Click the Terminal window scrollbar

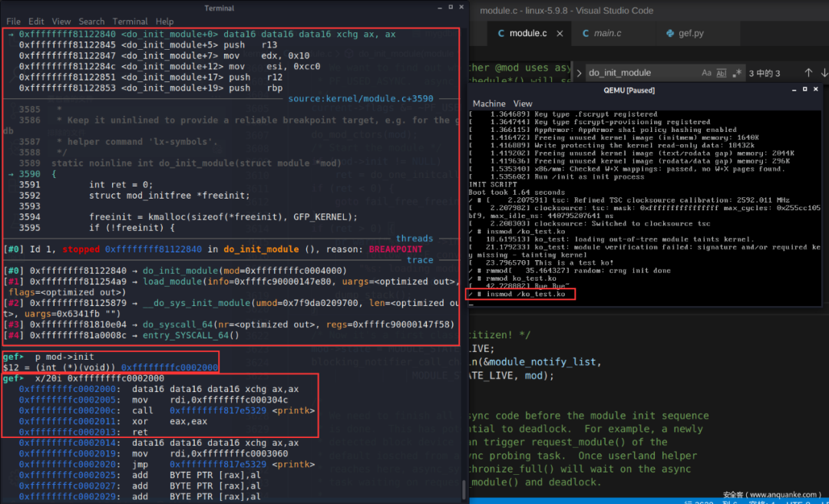pos(464,489)
